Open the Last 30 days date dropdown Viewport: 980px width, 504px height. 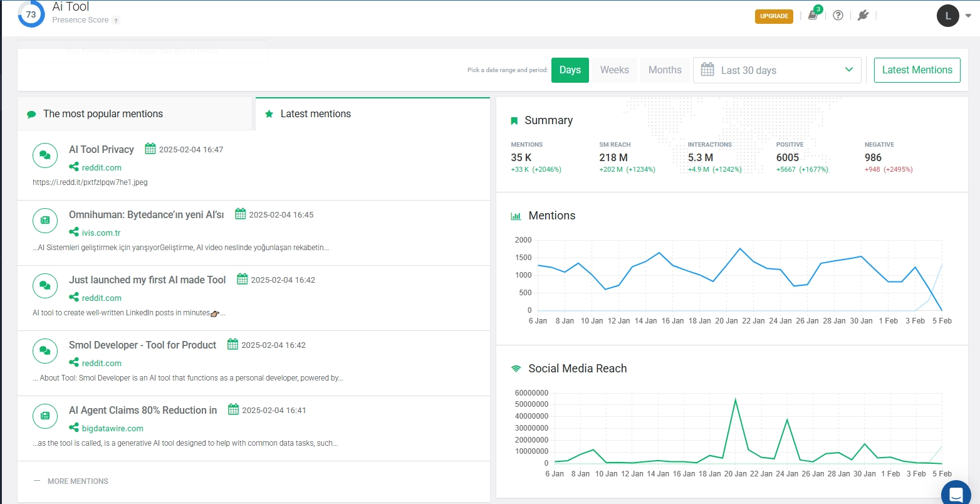point(777,70)
